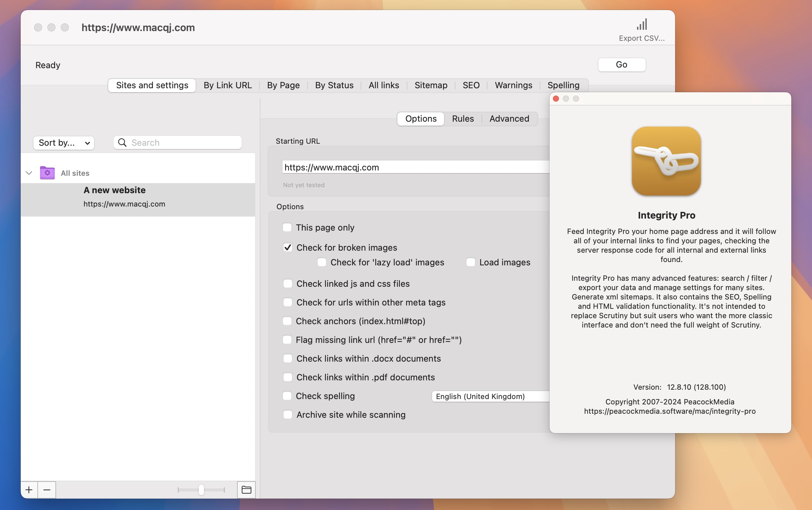This screenshot has width=812, height=510.
Task: Close the Integrity Pro about window
Action: pyautogui.click(x=556, y=99)
